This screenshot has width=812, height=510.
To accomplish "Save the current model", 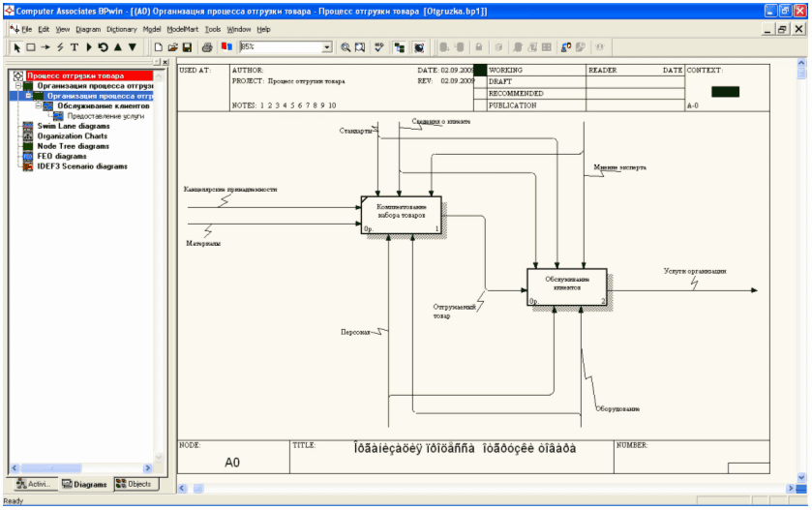I will pos(187,47).
